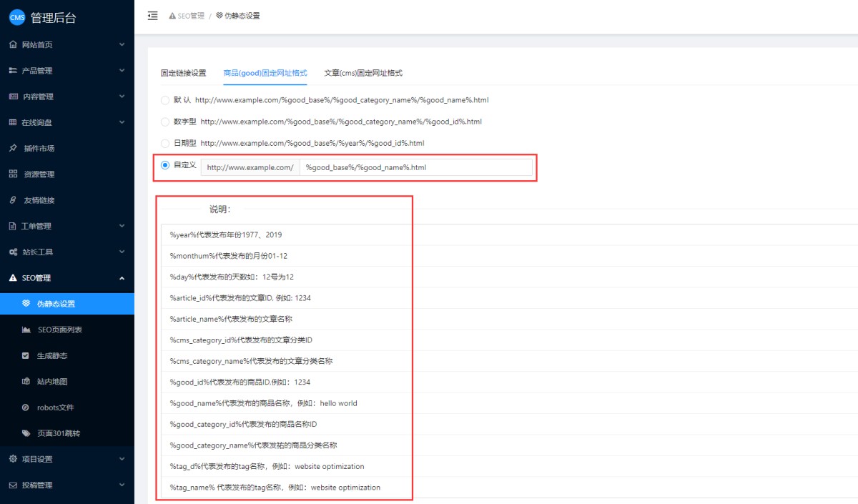This screenshot has width=858, height=504.
Task: Click the custom URL pattern input field
Action: pyautogui.click(x=415, y=167)
